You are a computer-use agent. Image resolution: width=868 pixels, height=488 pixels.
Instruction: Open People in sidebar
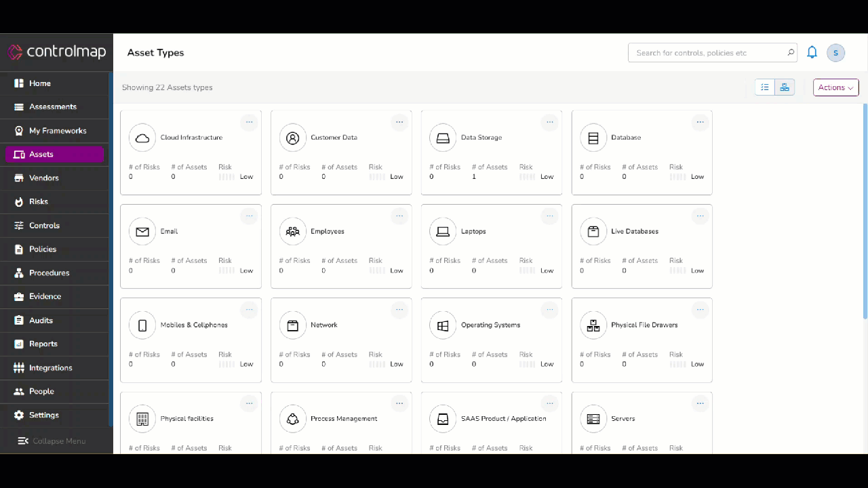pyautogui.click(x=54, y=392)
